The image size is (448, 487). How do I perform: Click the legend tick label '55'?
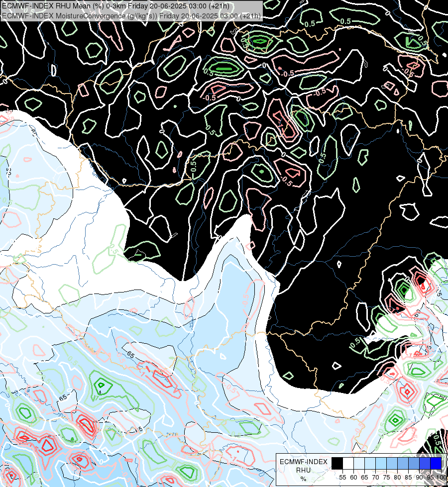point(342,478)
